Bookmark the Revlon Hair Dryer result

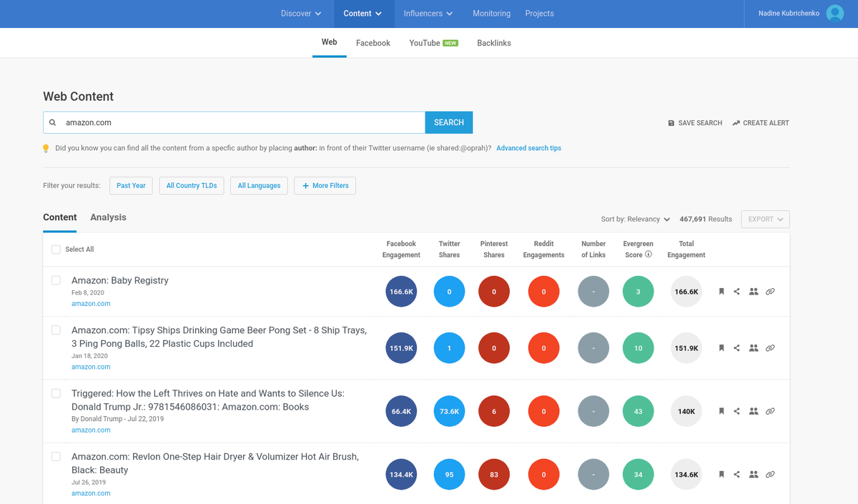tap(721, 474)
